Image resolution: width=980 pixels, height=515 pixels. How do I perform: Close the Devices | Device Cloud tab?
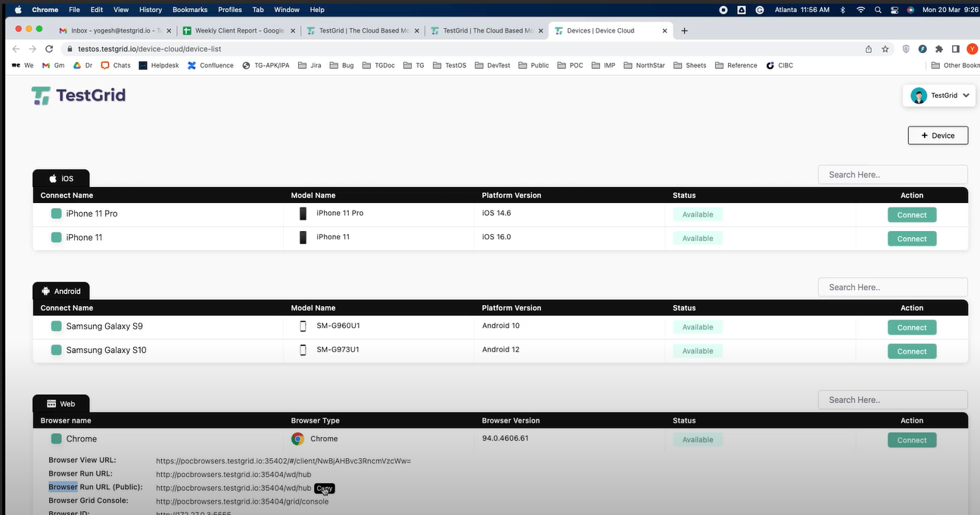point(665,31)
